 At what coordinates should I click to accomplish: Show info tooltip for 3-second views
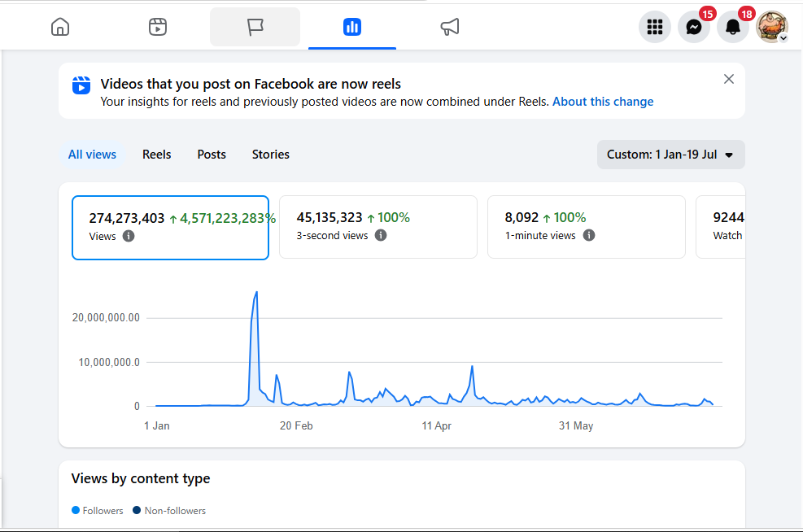pyautogui.click(x=381, y=235)
